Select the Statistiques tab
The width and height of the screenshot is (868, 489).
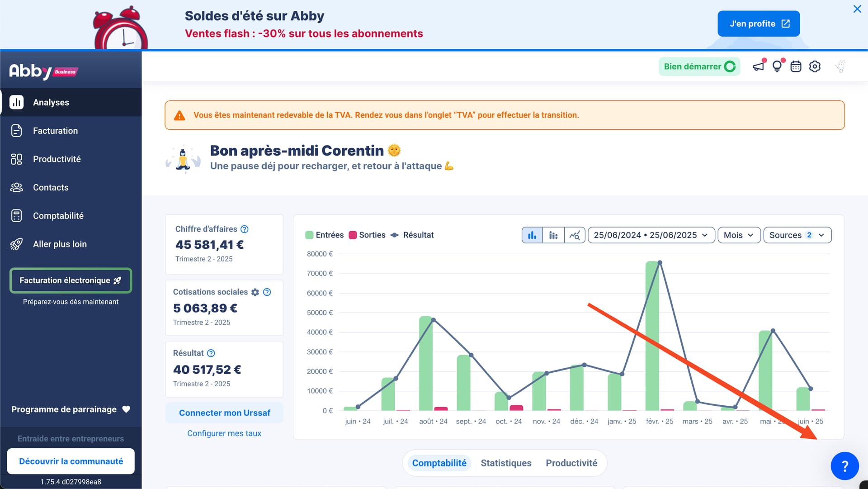point(506,463)
